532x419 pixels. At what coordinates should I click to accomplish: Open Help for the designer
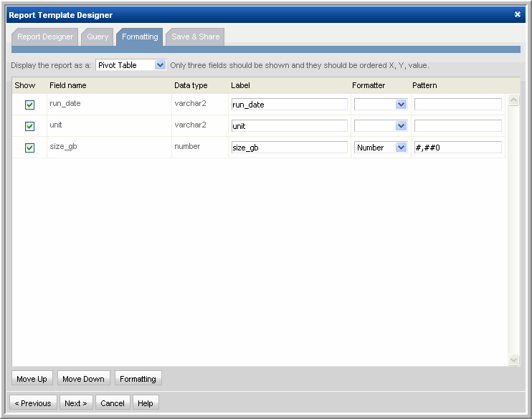(x=146, y=403)
